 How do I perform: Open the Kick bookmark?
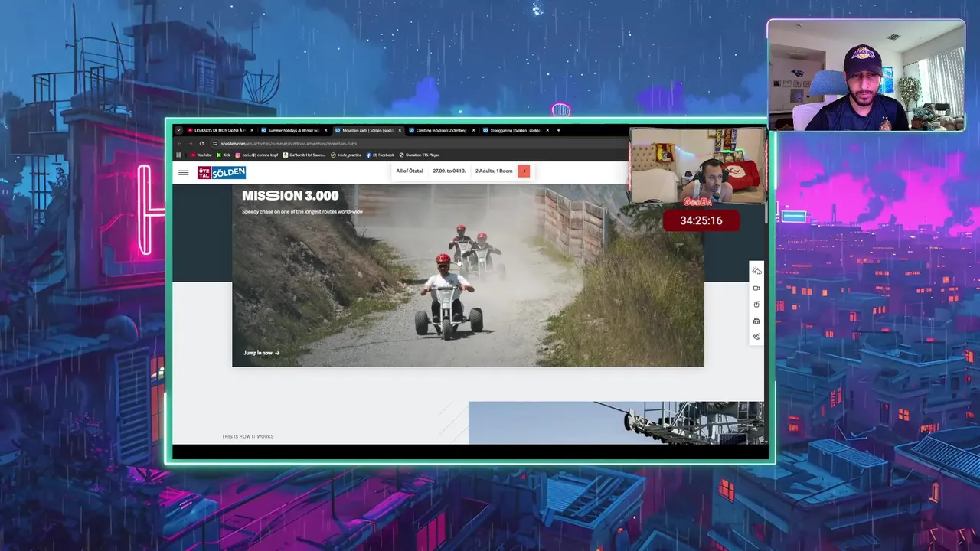click(223, 155)
